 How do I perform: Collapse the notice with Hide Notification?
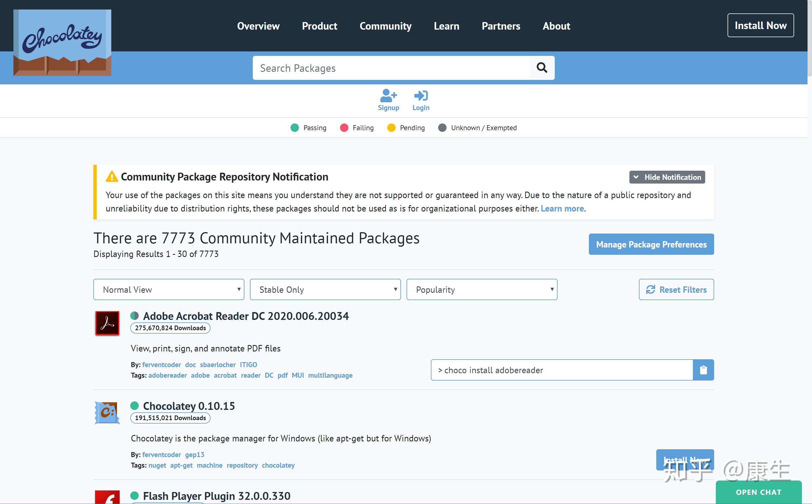point(667,177)
